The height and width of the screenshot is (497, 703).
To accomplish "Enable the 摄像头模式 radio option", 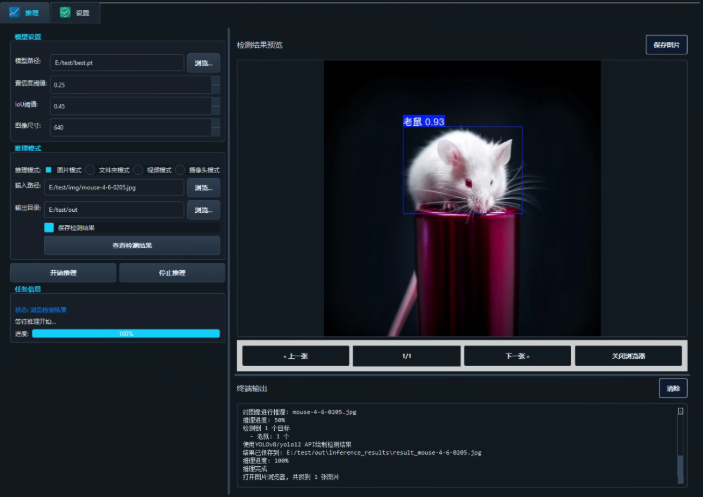I will tap(180, 170).
